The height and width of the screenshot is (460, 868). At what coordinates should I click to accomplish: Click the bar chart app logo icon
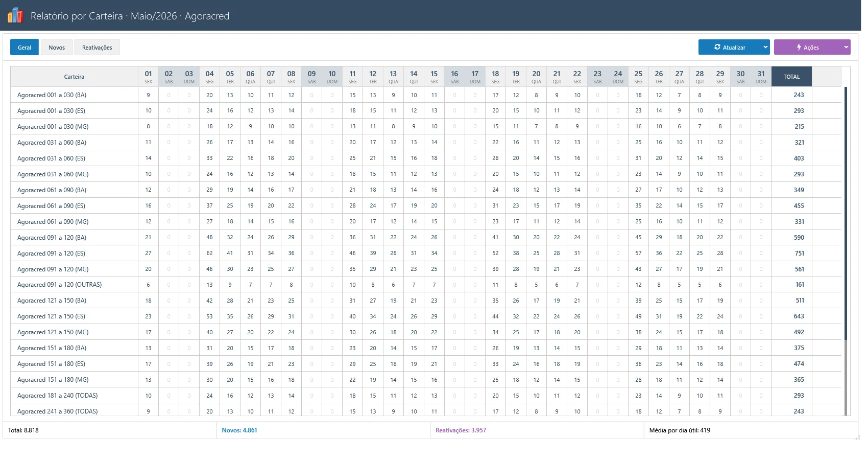click(x=15, y=15)
